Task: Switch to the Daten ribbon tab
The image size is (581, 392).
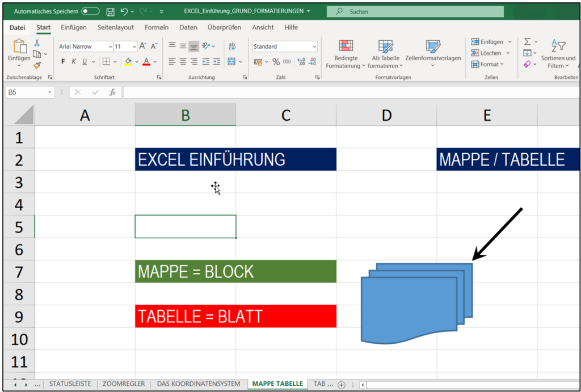Action: (188, 27)
